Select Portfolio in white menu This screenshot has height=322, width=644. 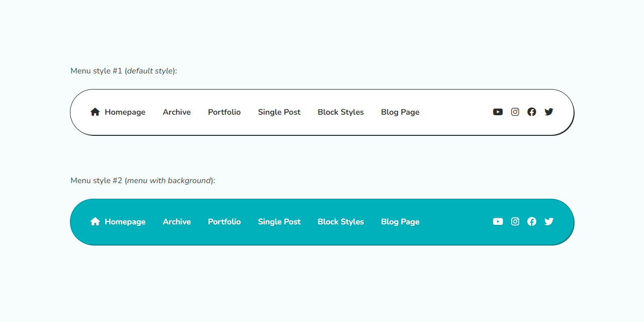[224, 112]
